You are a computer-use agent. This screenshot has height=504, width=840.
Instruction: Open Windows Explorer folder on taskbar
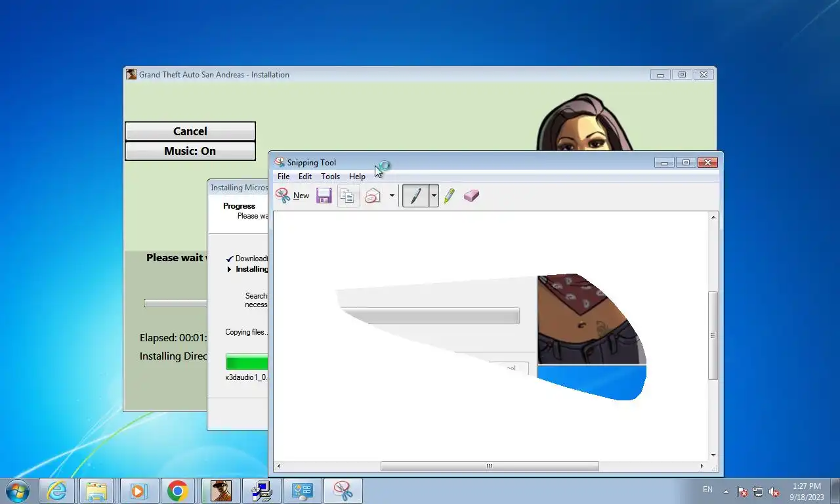point(96,491)
